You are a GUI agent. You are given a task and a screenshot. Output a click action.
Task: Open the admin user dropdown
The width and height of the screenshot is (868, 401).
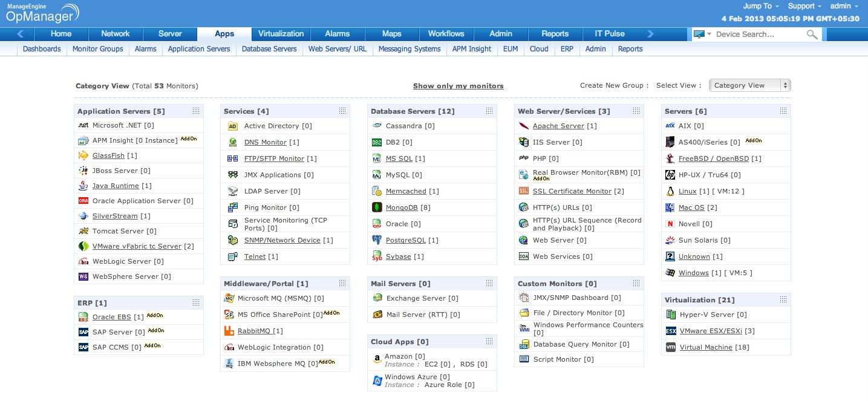[844, 6]
